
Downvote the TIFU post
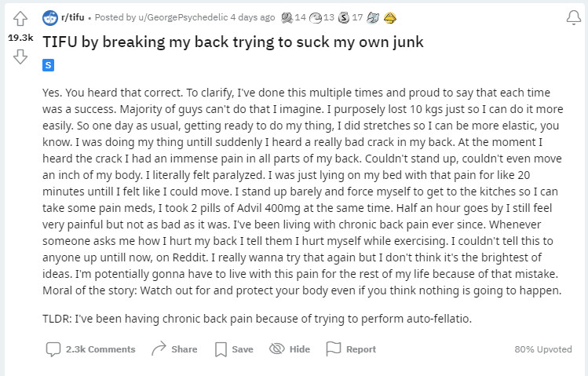tap(20, 56)
